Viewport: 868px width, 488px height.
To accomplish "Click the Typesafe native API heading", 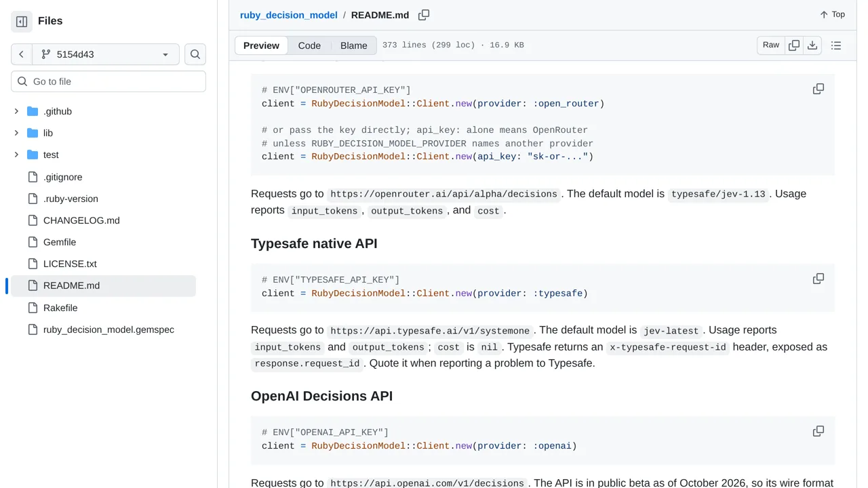I will point(314,243).
